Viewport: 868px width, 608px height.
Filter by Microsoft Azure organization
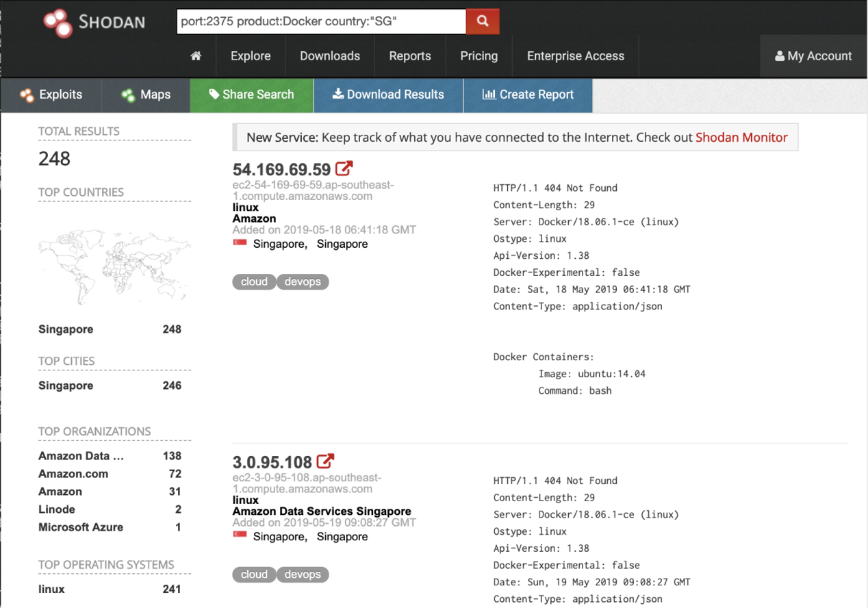click(81, 527)
